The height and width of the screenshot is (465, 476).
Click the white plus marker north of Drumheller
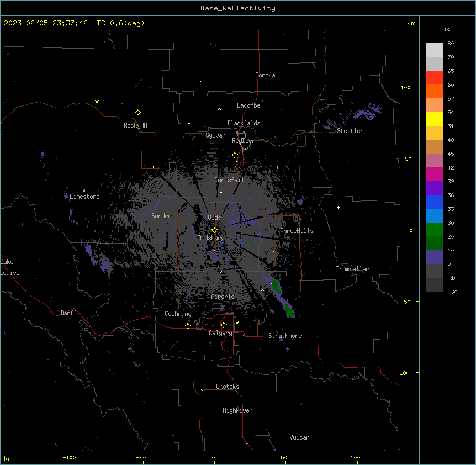(x=338, y=207)
